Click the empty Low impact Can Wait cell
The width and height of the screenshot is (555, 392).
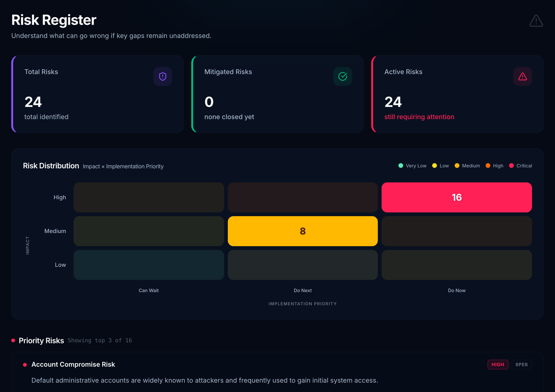[x=149, y=265]
